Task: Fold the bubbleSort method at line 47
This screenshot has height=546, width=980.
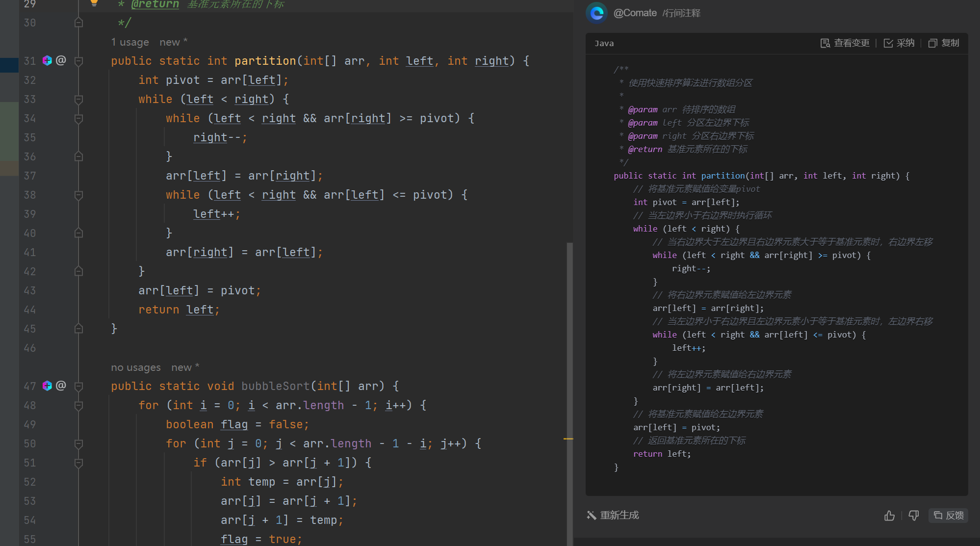Action: [x=78, y=386]
